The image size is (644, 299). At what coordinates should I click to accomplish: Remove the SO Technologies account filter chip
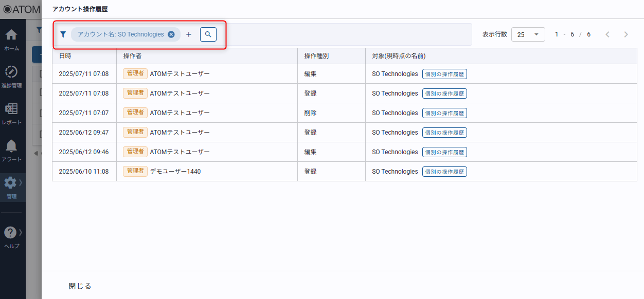tap(171, 34)
